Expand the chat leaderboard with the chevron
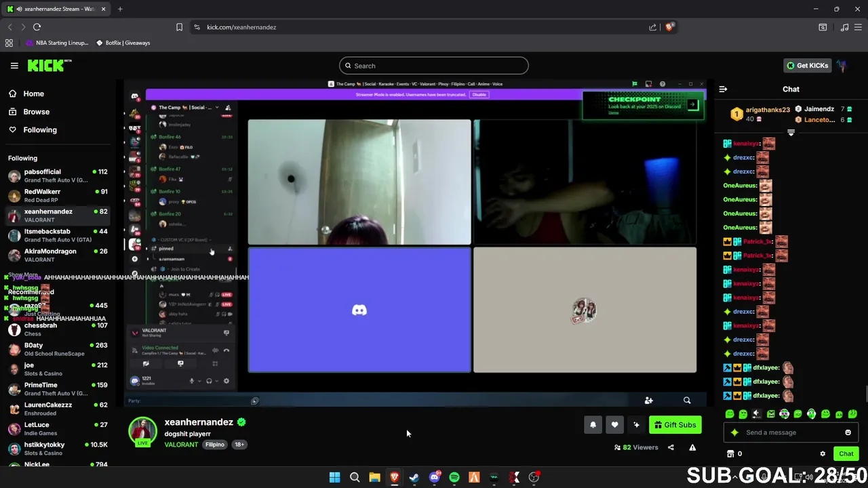This screenshot has height=488, width=868. (791, 133)
